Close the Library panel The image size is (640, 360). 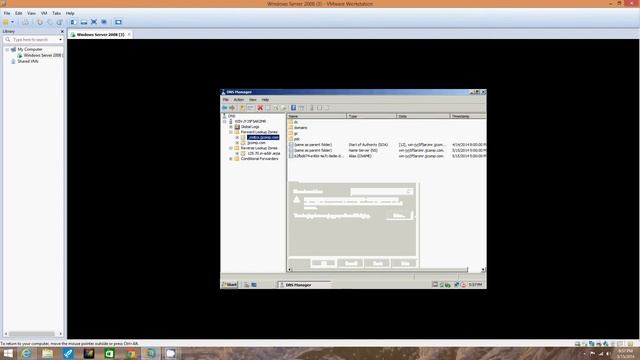[62, 31]
